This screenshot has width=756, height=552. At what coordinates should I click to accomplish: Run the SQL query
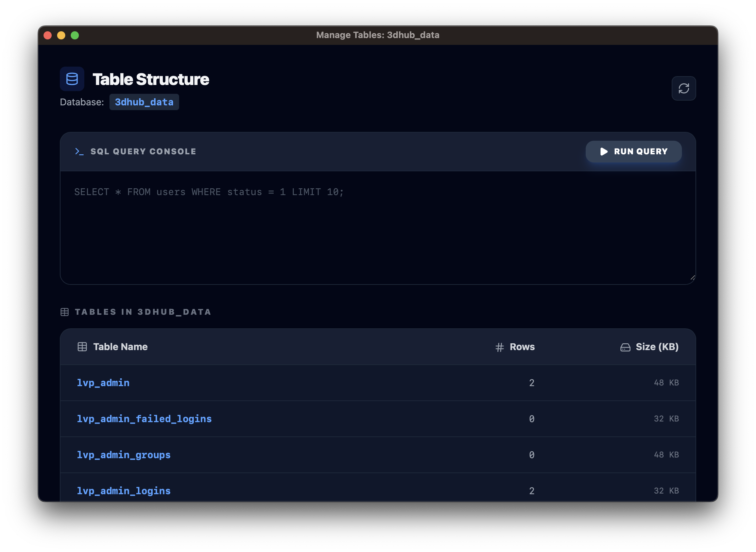[634, 152]
